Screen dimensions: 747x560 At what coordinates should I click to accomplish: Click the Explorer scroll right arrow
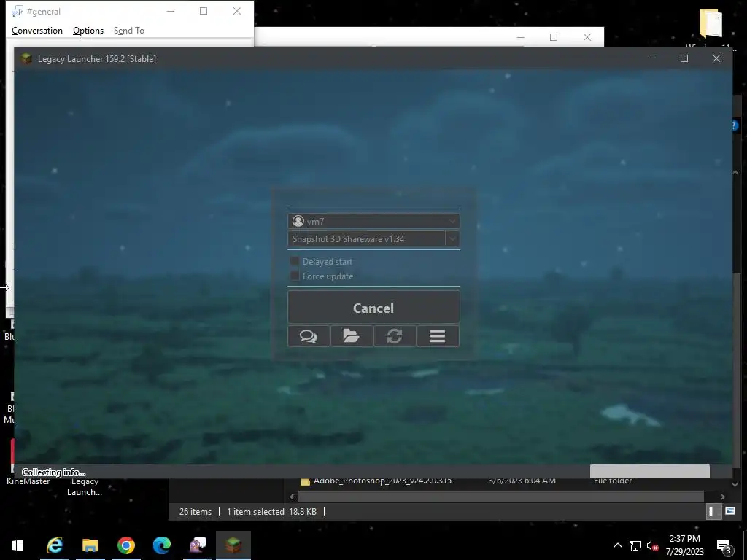[x=723, y=497]
